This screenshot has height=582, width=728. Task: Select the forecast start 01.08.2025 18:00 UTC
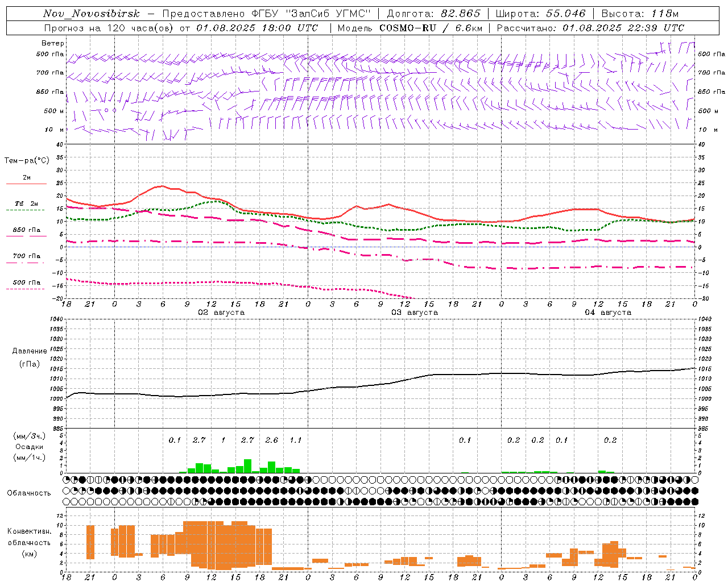[257, 28]
